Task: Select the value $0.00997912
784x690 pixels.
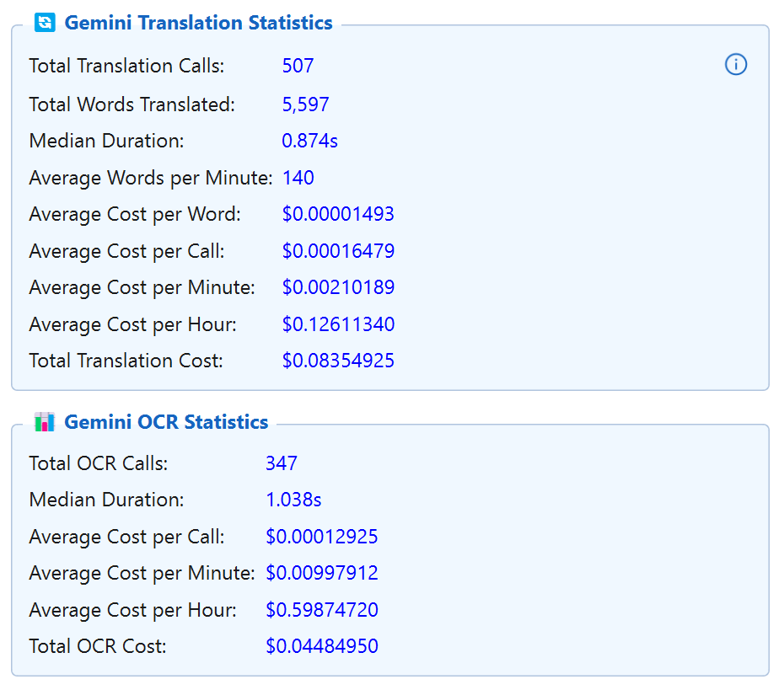Action: point(322,573)
